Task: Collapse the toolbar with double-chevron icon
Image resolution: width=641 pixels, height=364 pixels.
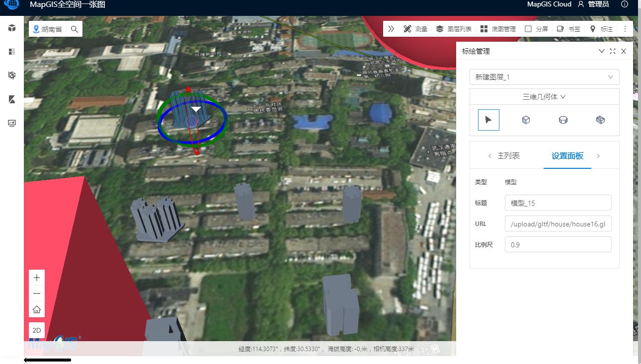Action: point(391,29)
